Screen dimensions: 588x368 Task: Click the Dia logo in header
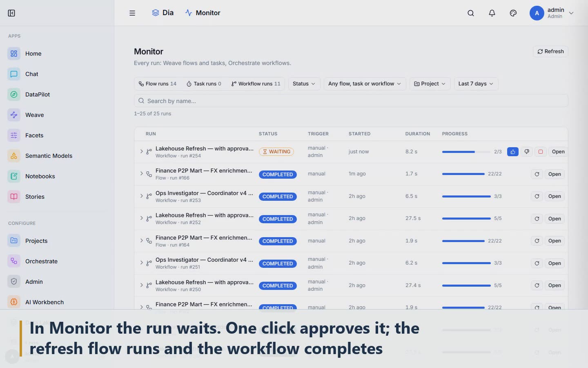tap(163, 13)
